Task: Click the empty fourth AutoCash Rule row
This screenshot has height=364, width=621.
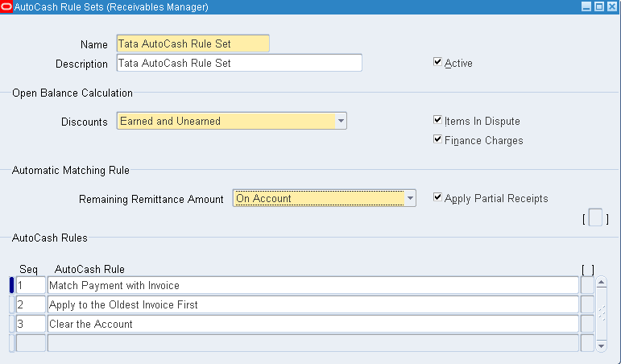Action: tap(313, 343)
